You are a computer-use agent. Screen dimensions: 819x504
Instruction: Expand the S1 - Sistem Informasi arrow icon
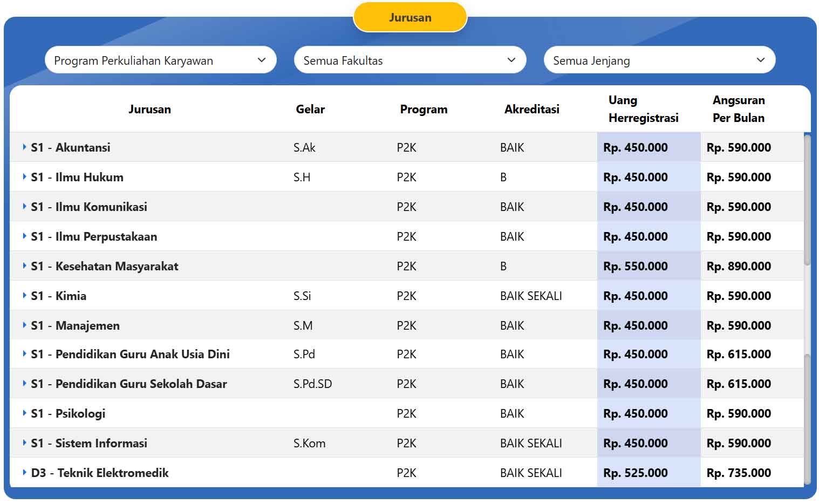coord(24,442)
